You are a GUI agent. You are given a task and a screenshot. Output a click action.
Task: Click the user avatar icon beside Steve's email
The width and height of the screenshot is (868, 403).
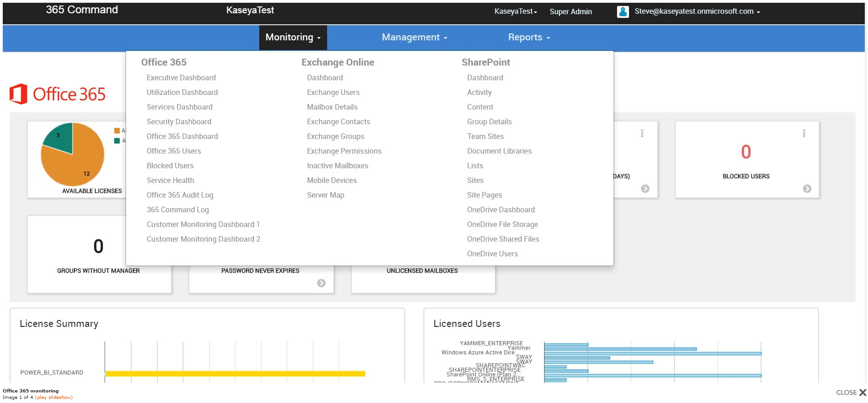coord(623,12)
